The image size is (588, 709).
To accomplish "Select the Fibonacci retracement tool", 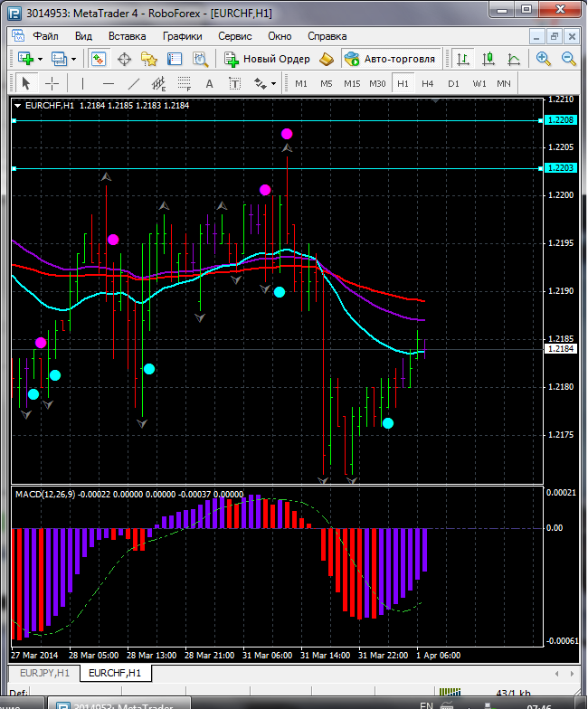I will pyautogui.click(x=185, y=83).
